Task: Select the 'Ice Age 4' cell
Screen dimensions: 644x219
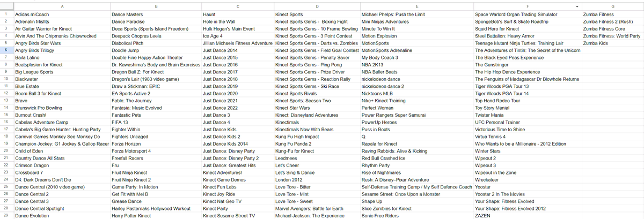Action: 238,35
